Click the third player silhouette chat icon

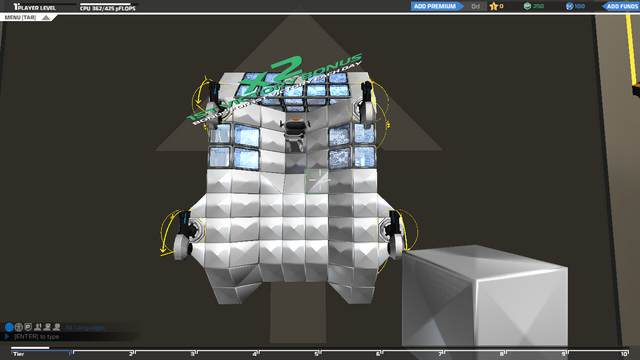pyautogui.click(x=57, y=327)
